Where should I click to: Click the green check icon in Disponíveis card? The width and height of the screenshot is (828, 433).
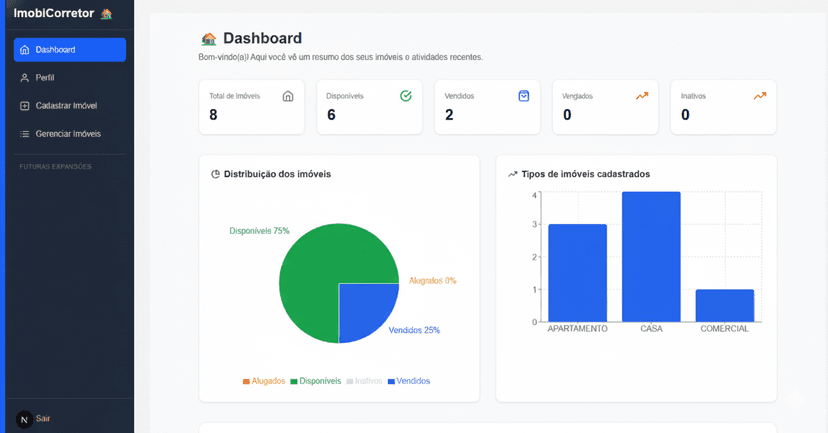pos(406,96)
